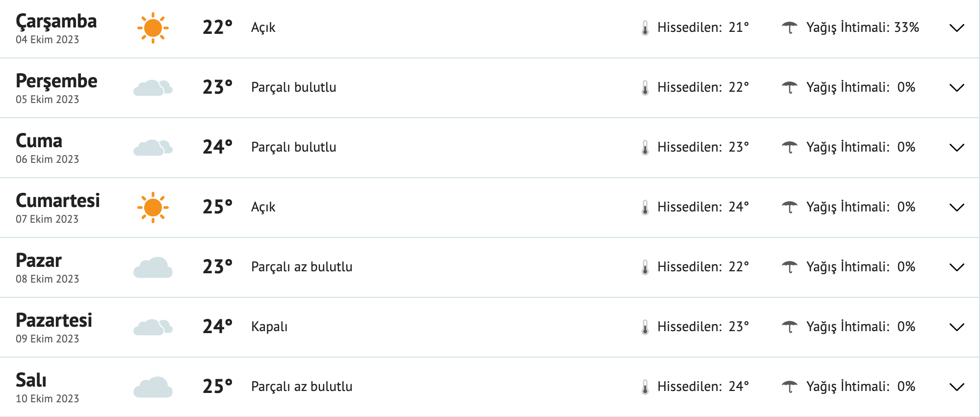Screen dimensions: 980x417
Task: Click the cloud icon for Salı
Action: 153,387
